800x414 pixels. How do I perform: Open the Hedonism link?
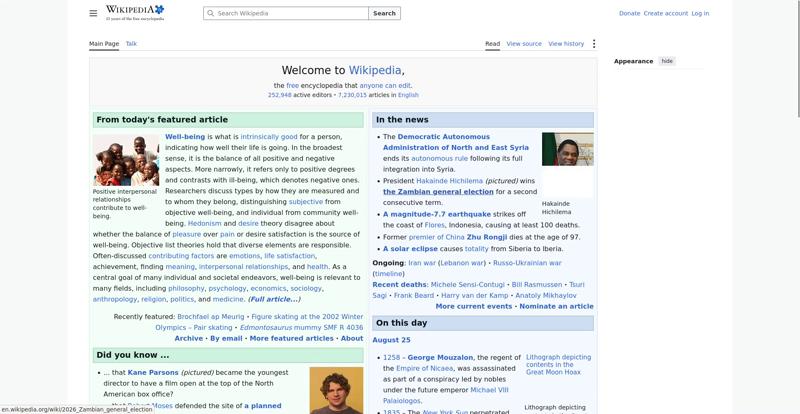click(x=205, y=224)
